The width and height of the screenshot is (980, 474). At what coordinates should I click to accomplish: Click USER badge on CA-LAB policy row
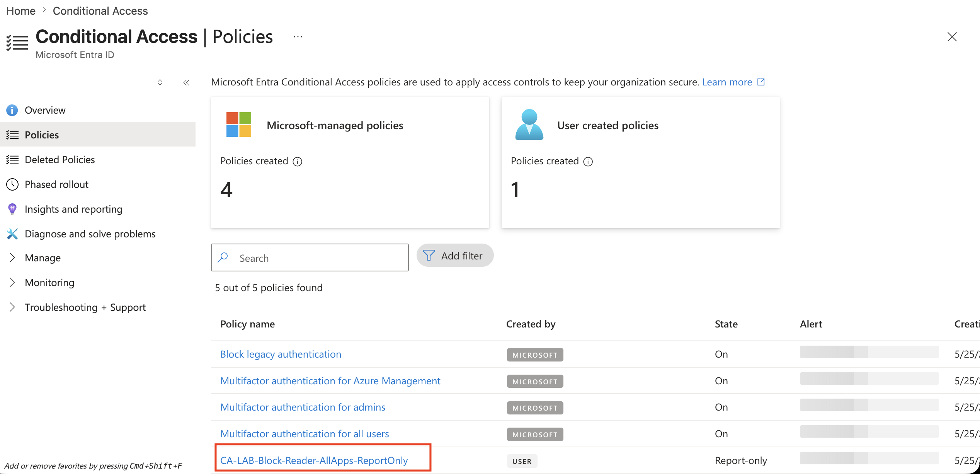tap(522, 461)
